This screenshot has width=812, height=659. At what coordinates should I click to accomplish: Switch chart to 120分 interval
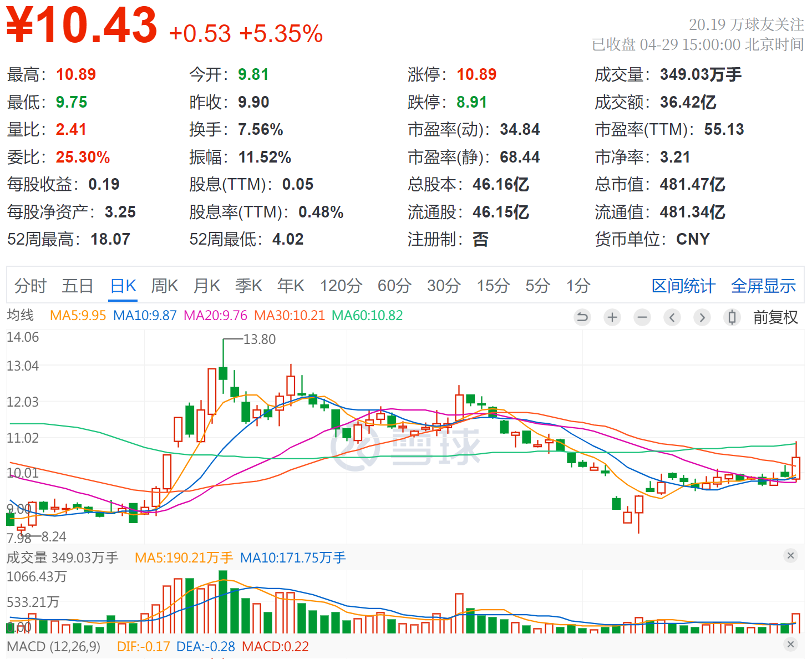coord(341,286)
